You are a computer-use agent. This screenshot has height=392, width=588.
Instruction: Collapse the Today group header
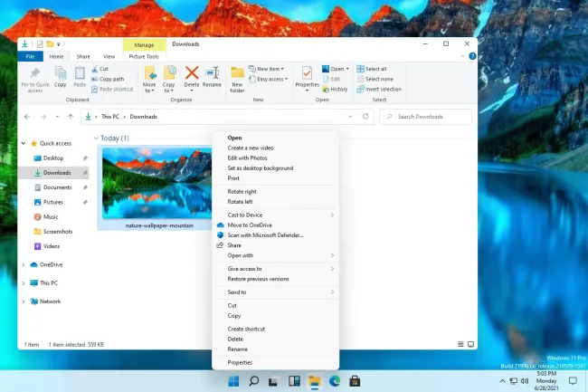pyautogui.click(x=98, y=139)
